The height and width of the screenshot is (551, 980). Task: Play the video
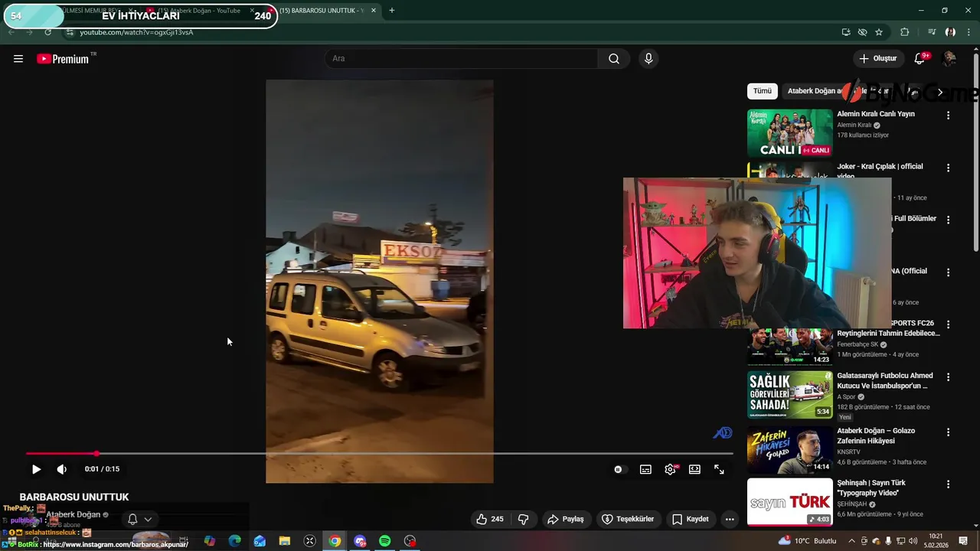(36, 469)
